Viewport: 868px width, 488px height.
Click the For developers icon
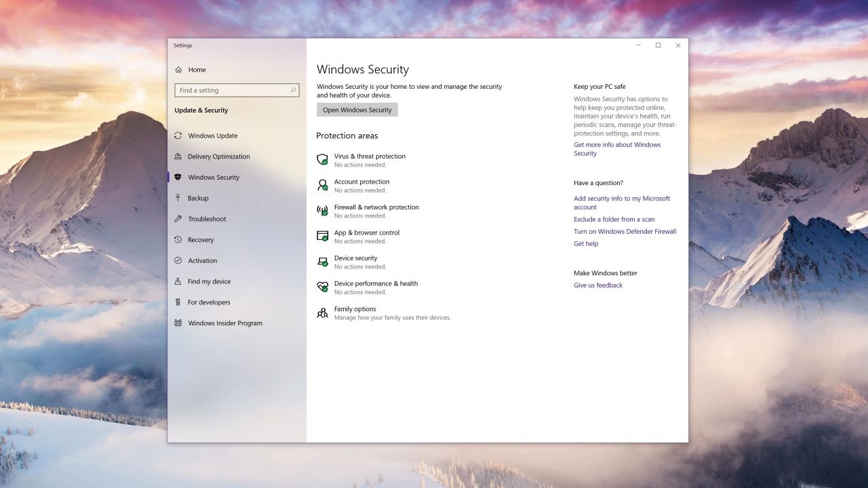(178, 302)
